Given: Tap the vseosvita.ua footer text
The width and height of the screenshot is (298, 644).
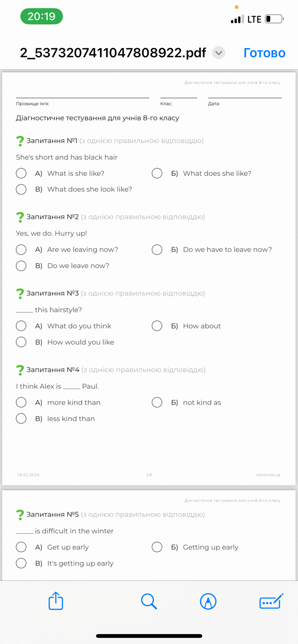Looking at the screenshot, I should coord(268,475).
